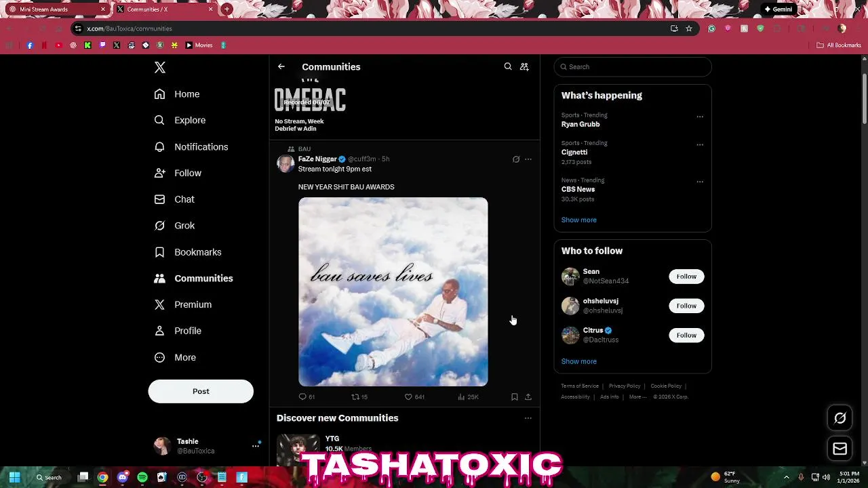
Task: Open the post's more options dots
Action: 528,159
